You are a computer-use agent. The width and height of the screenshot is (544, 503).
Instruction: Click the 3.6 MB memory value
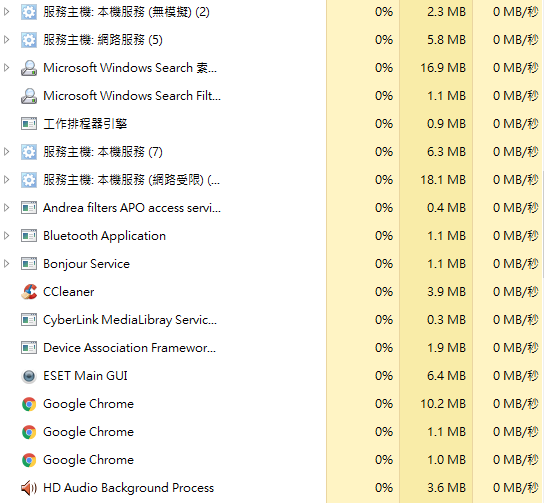(447, 488)
